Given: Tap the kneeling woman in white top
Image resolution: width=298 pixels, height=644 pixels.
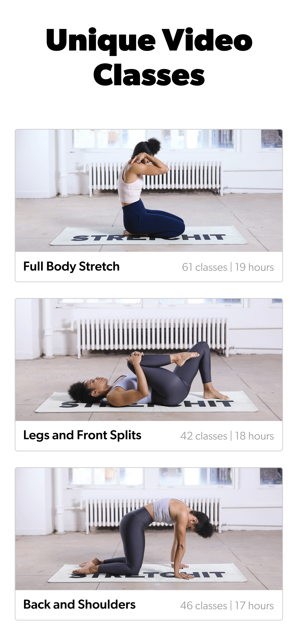Looking at the screenshot, I should click(148, 188).
